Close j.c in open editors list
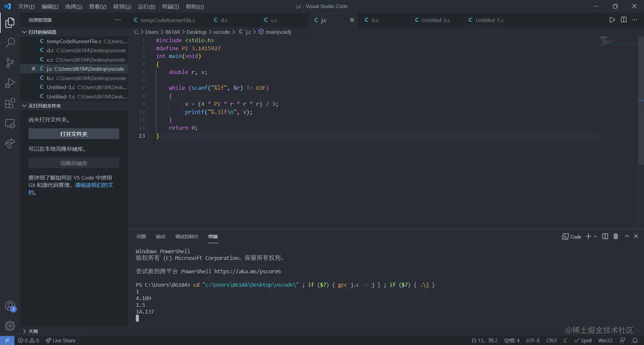Viewport: 644px width, 345px height. click(34, 69)
